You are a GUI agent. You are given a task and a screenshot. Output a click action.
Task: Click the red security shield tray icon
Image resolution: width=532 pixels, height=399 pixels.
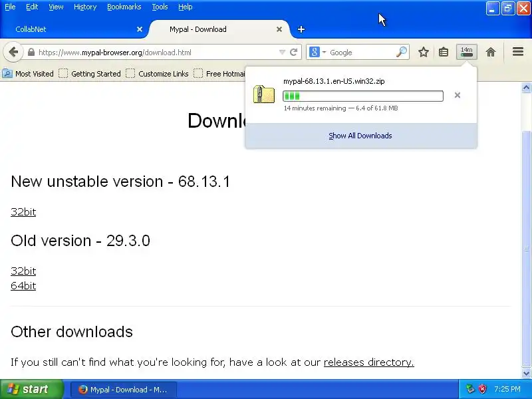pyautogui.click(x=482, y=389)
